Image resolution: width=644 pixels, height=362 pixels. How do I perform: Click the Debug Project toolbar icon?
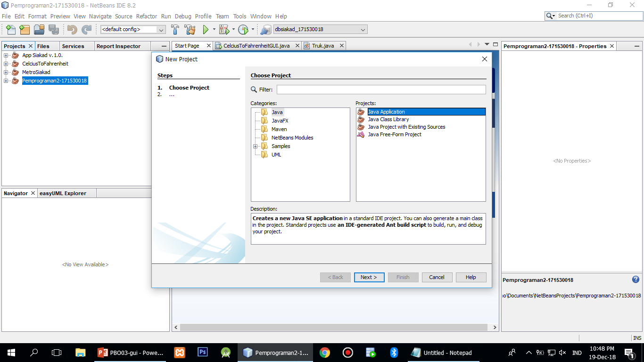click(x=224, y=29)
